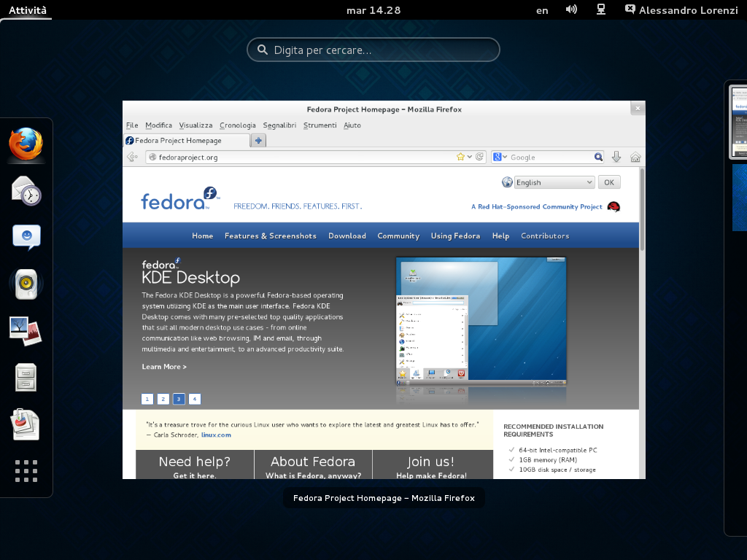Click About Fedora banner
Viewport: 747px width, 560px height.
[x=313, y=464]
